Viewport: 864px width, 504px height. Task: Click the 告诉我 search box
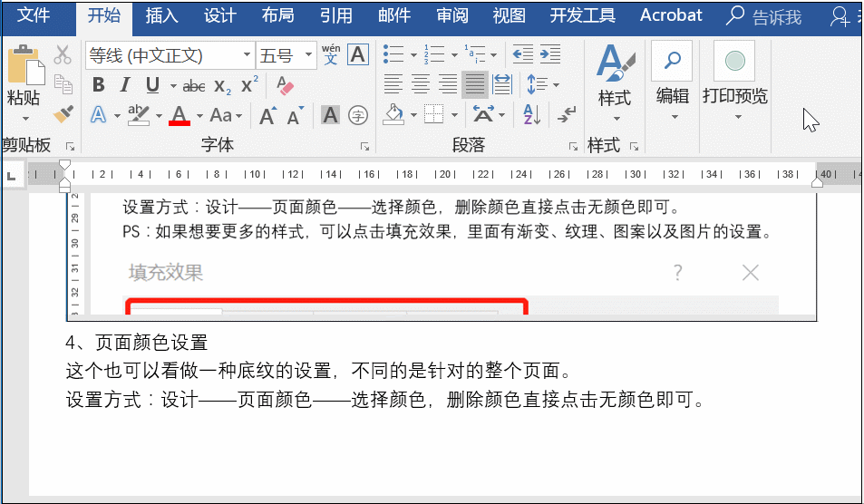click(x=764, y=16)
